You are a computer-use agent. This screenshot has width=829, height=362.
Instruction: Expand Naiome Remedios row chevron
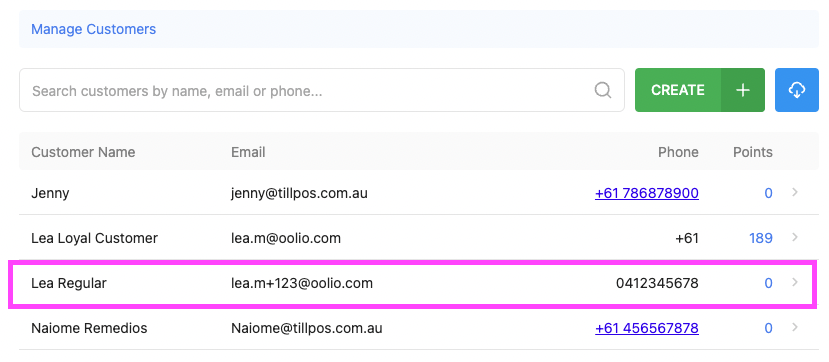click(794, 328)
